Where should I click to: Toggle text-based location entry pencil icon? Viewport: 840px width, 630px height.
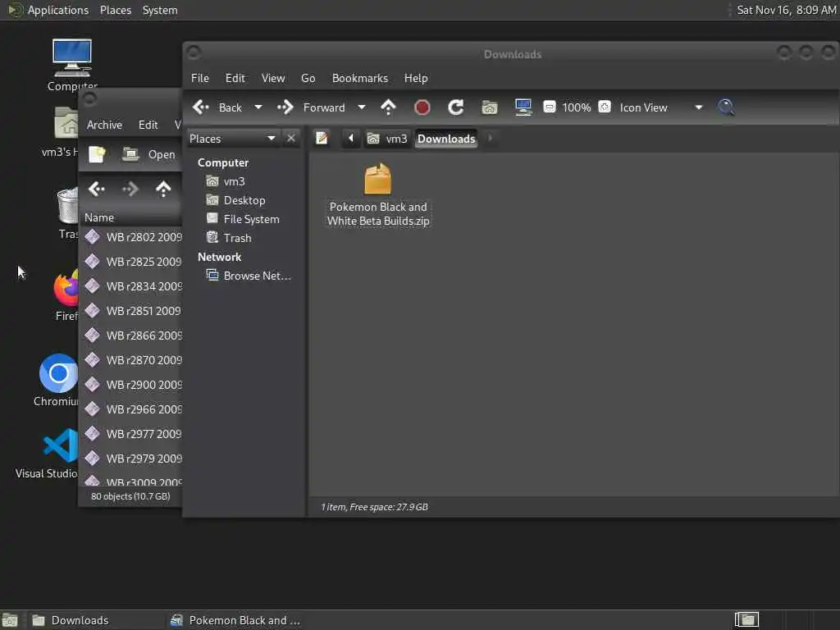point(322,138)
